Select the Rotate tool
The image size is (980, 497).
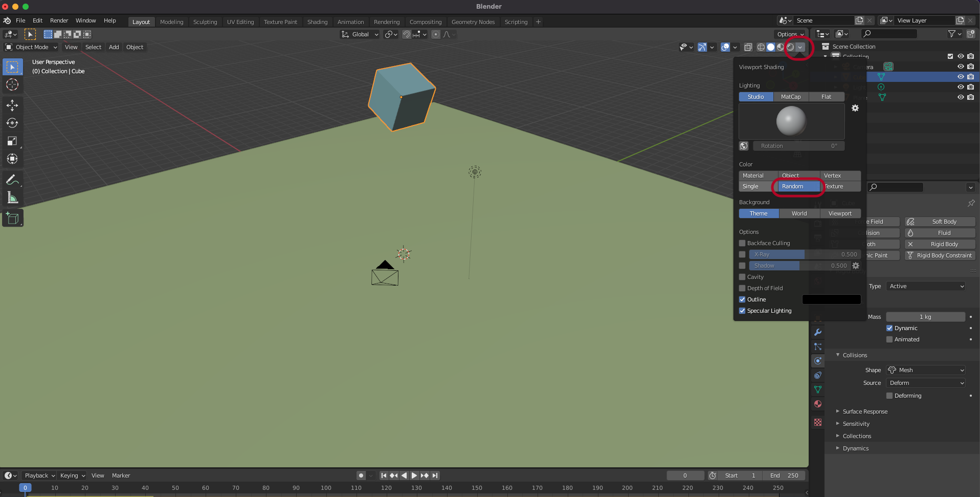coord(13,123)
